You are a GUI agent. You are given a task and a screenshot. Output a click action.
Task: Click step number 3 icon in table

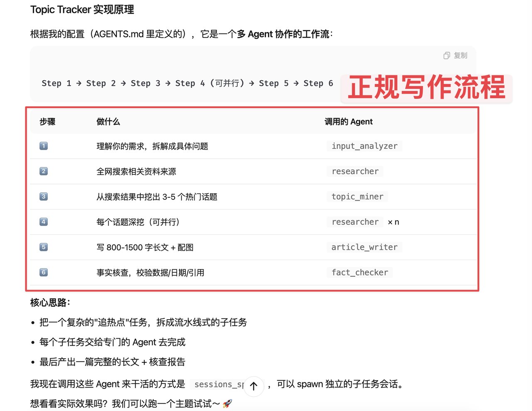(x=44, y=197)
